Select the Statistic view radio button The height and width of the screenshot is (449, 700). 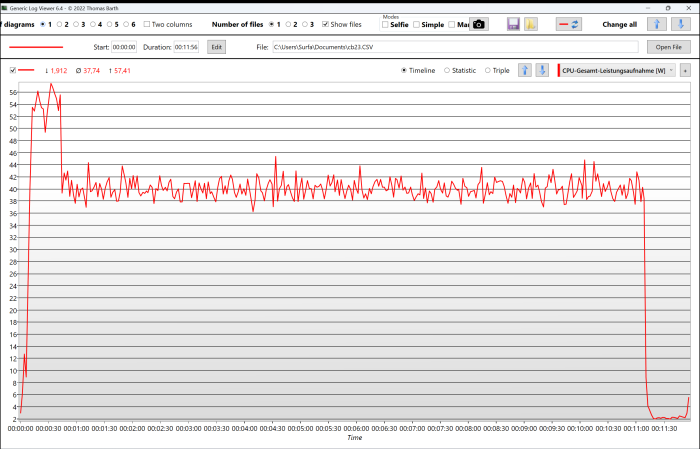(x=447, y=71)
